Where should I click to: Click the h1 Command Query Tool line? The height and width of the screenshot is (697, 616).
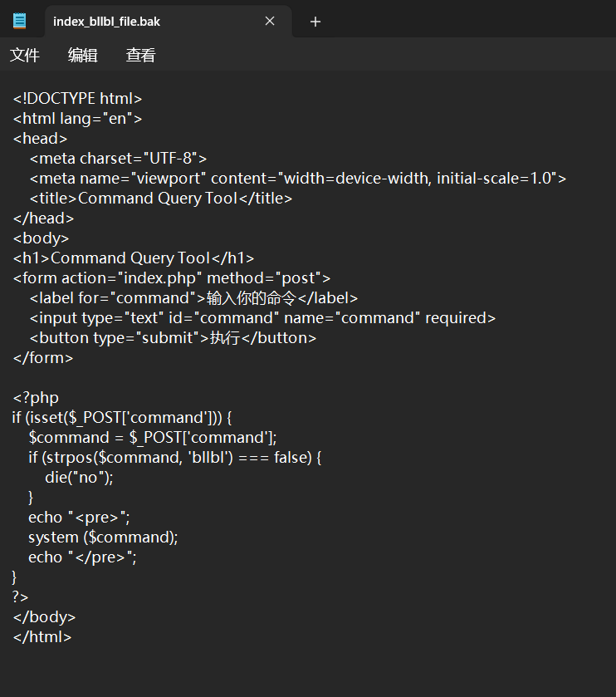pos(134,258)
